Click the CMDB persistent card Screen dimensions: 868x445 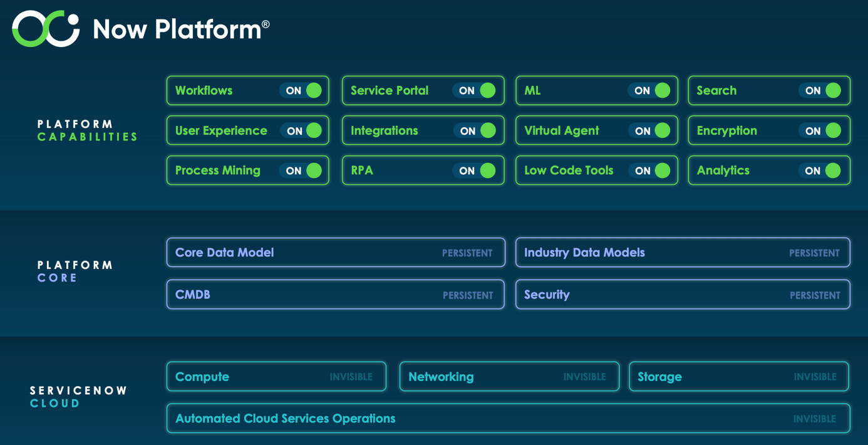tap(336, 294)
